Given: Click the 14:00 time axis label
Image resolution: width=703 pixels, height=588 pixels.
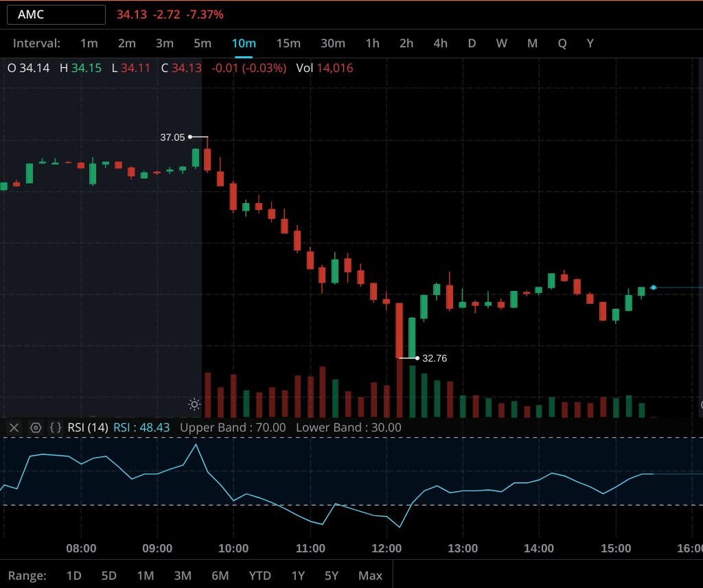Looking at the screenshot, I should (x=539, y=548).
